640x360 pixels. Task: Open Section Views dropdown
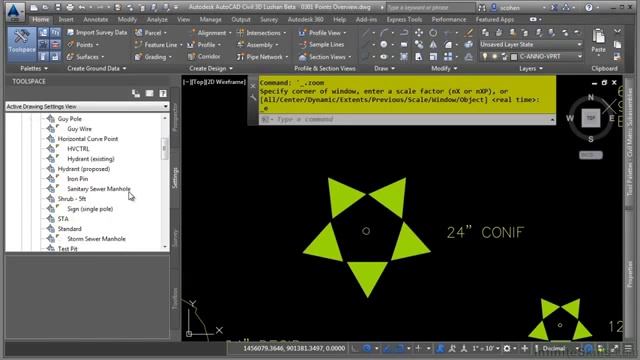pos(325,57)
